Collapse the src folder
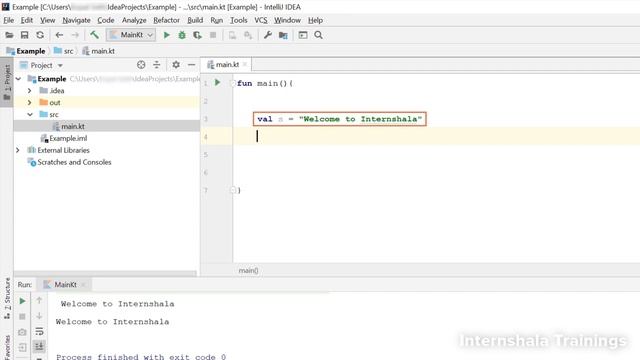Viewport: 640px width, 360px height. pos(30,114)
